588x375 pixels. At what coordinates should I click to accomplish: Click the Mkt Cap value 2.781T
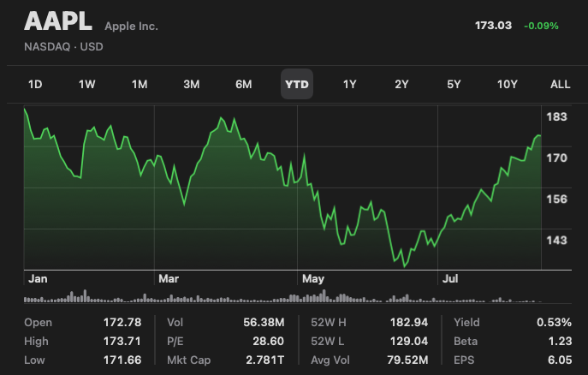(x=265, y=360)
